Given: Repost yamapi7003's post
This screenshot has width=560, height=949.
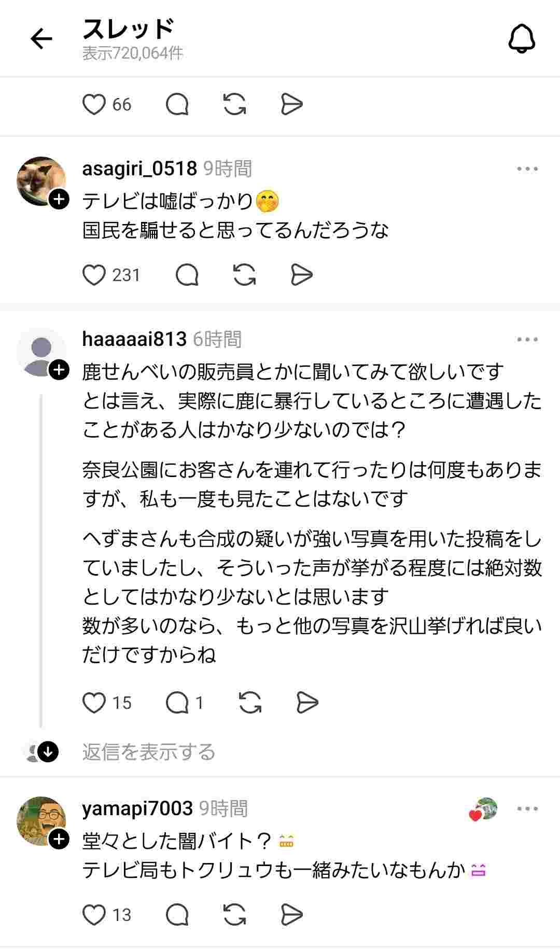Looking at the screenshot, I should pos(234,915).
